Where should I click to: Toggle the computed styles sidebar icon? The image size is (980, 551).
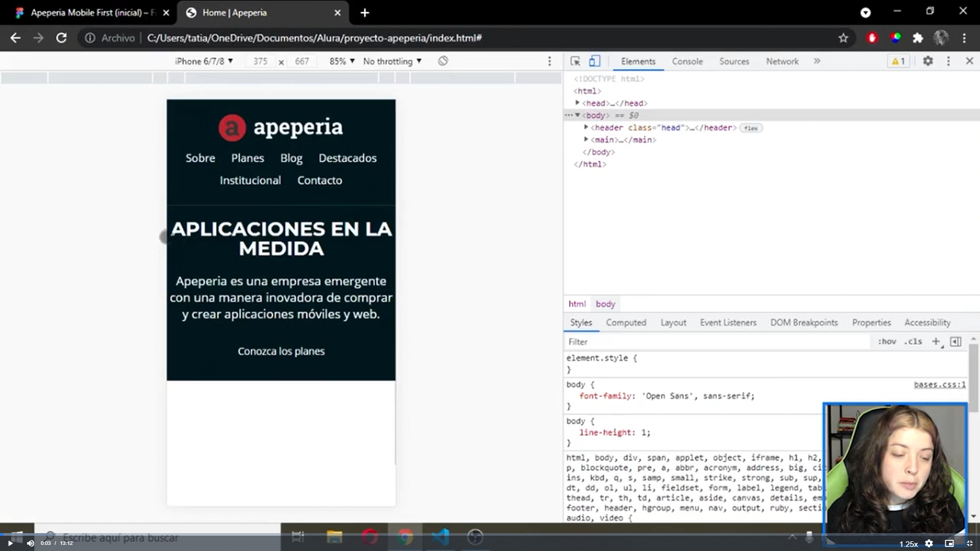tap(955, 342)
